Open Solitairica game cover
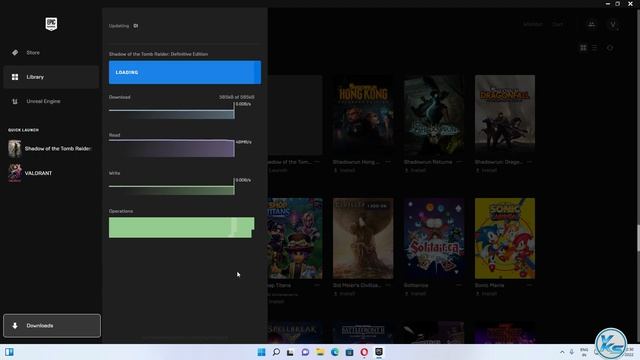The width and height of the screenshot is (640, 360). pyautogui.click(x=434, y=238)
